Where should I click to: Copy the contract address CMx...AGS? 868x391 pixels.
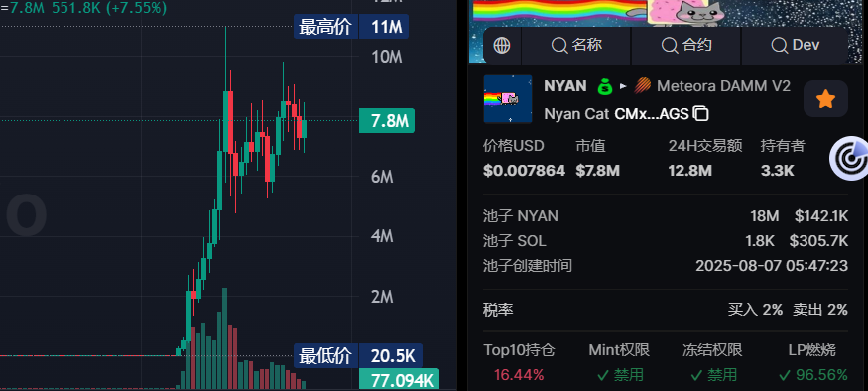(x=701, y=114)
